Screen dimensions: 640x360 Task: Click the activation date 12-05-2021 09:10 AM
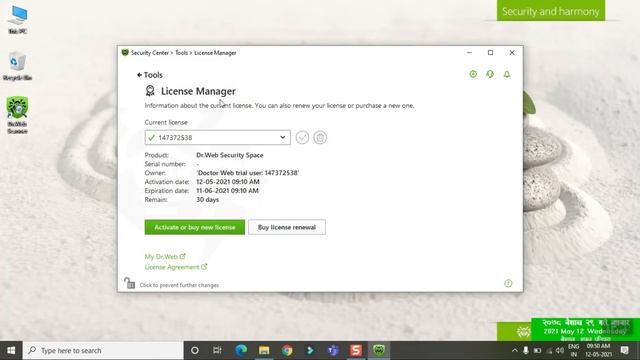tap(227, 182)
